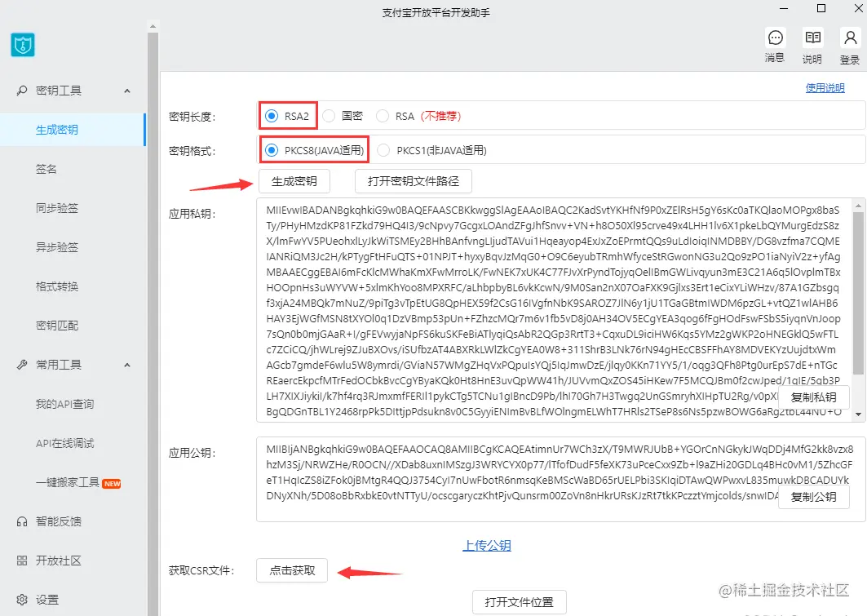The width and height of the screenshot is (867, 616).
Task: Collapse the 密钥工具 section chevron
Action: (x=127, y=91)
